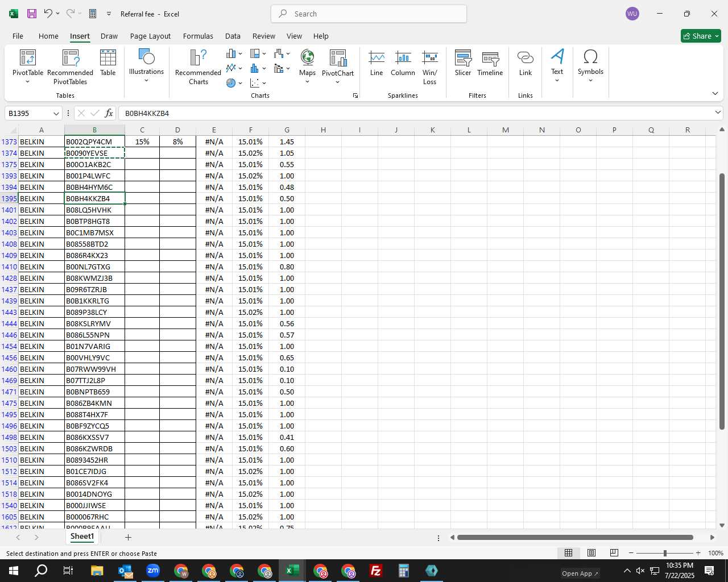
Task: Insert a PivotChart
Action: click(x=338, y=67)
